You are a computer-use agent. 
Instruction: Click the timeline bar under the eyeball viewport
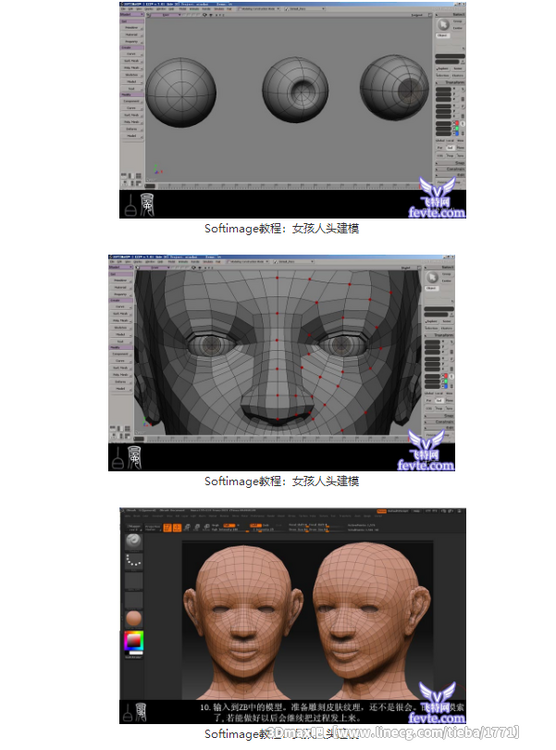(x=289, y=186)
